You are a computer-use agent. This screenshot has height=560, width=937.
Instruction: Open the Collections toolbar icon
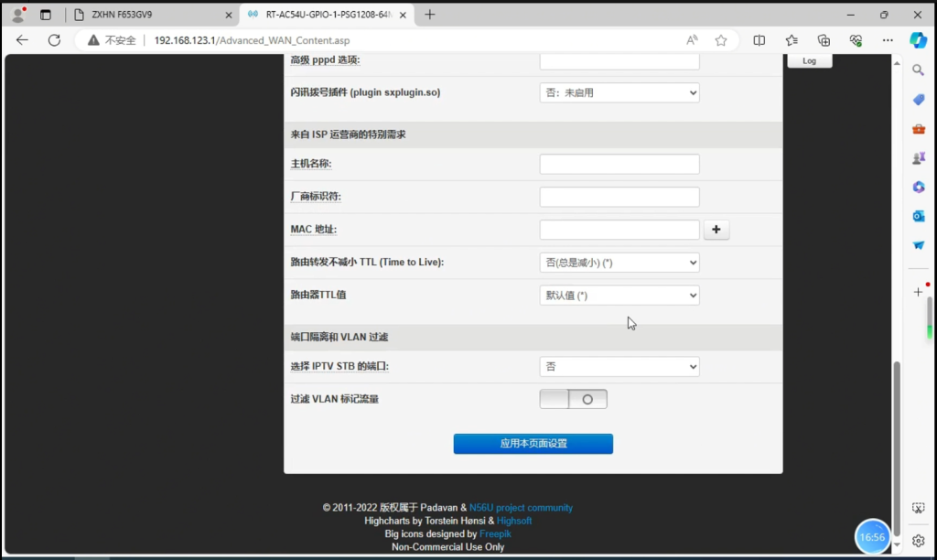(x=824, y=40)
